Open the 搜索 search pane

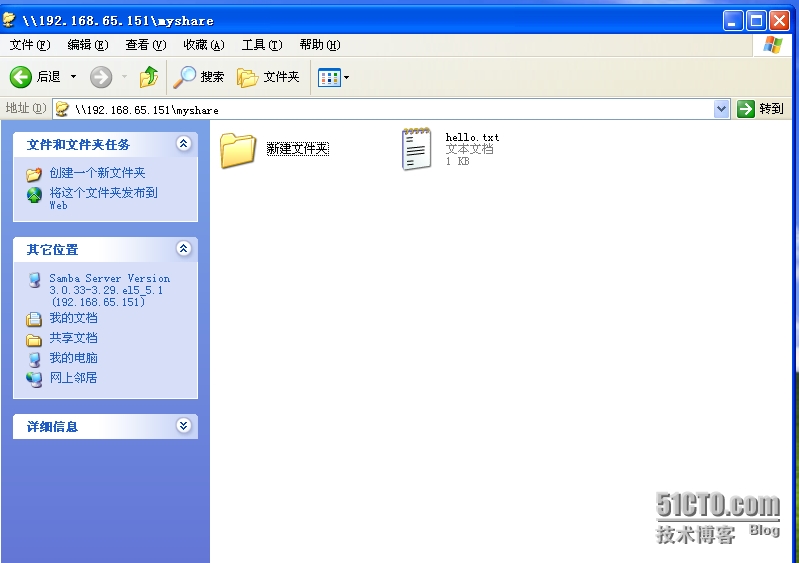coord(199,77)
